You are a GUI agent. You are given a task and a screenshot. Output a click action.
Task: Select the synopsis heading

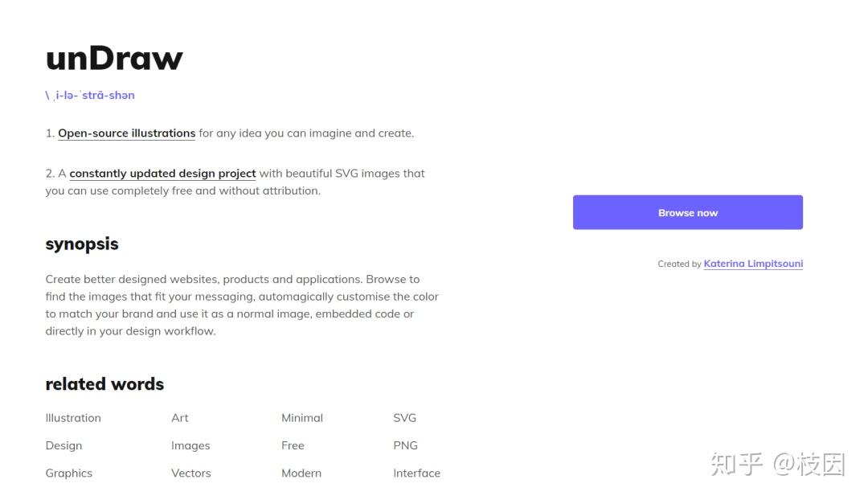coord(82,244)
